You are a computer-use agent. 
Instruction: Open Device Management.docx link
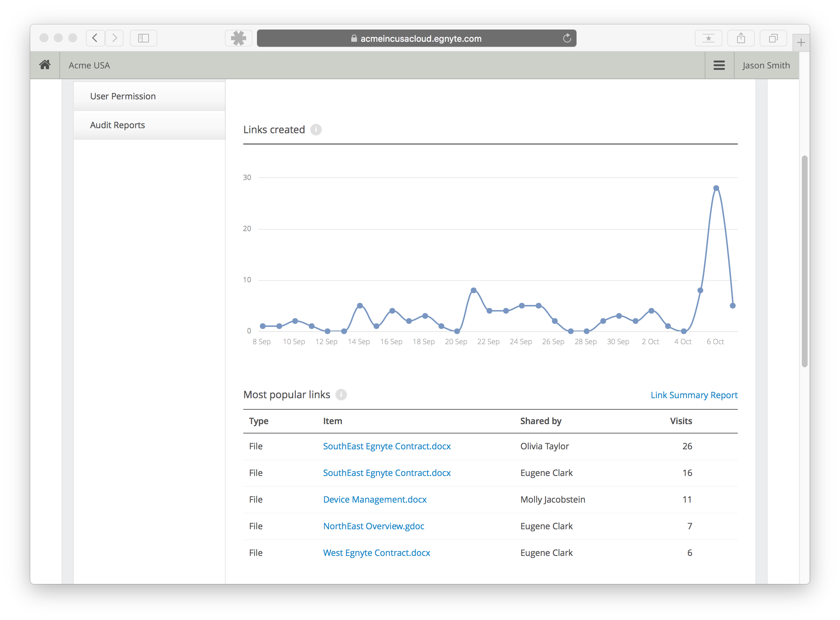pos(375,499)
